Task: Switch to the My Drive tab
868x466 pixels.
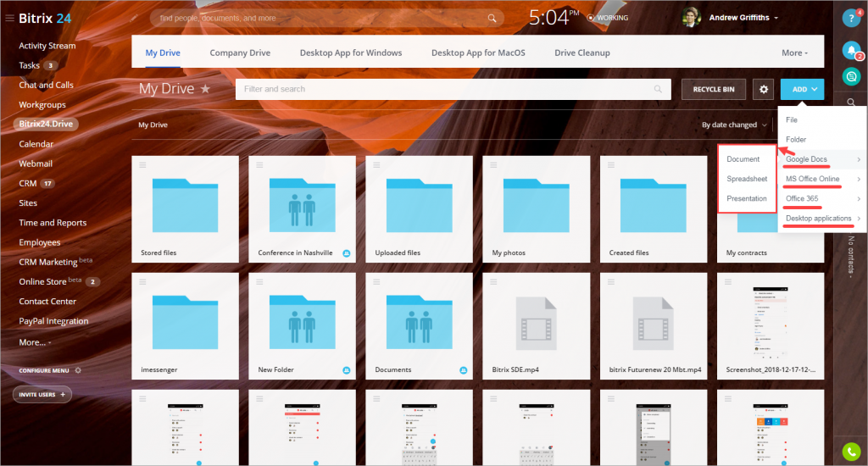Action: coord(163,53)
